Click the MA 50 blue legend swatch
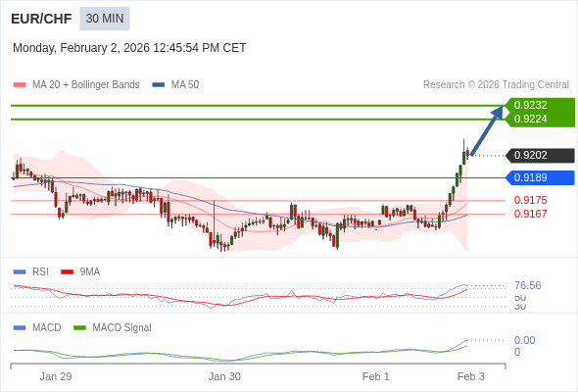 [x=159, y=85]
